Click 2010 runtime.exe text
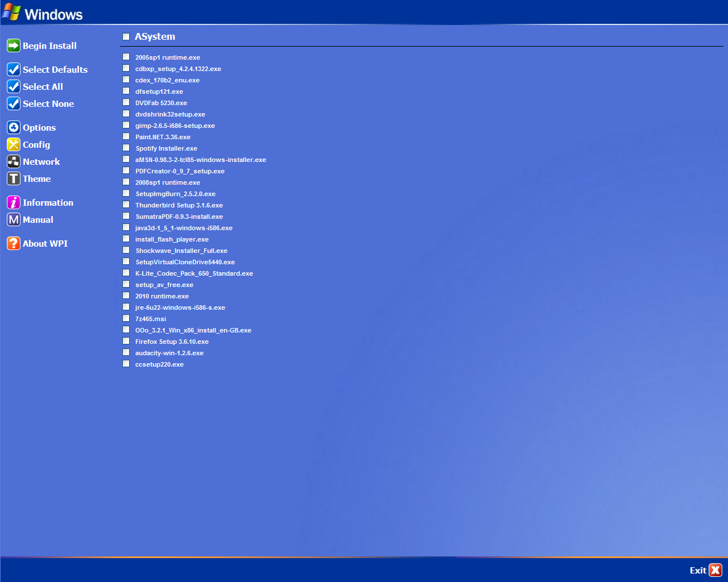The width and height of the screenshot is (728, 582). click(x=162, y=296)
